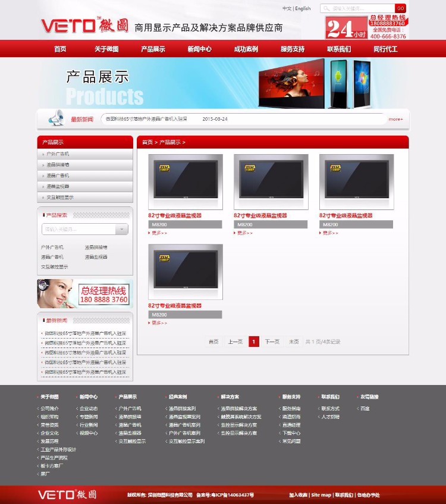Open 产品展示 in the navigation bar
Viewport: 446px width, 504px height.
(x=153, y=49)
